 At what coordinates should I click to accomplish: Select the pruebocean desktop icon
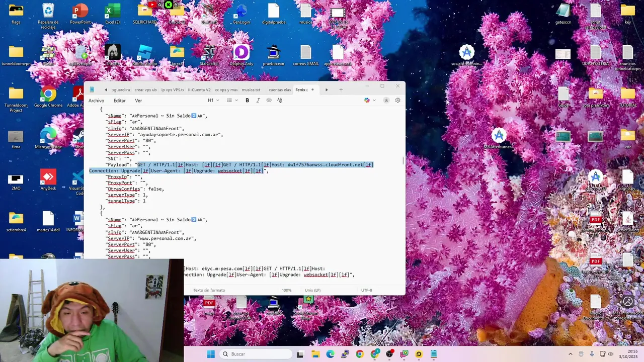(x=274, y=56)
